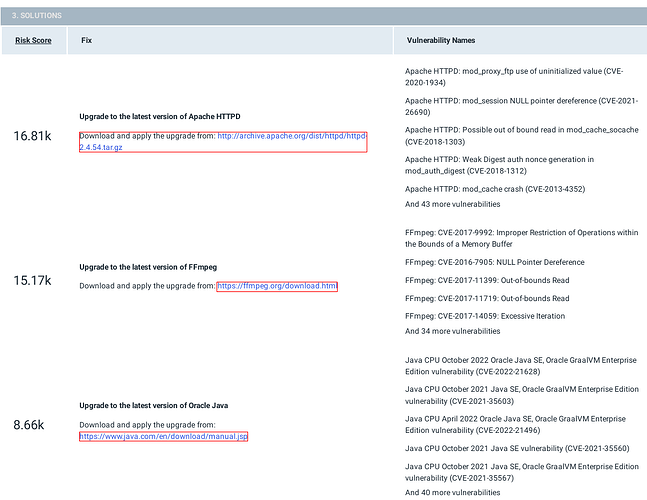Click the Vulnerability Names column header
The height and width of the screenshot is (500, 647).
pyautogui.click(x=441, y=40)
